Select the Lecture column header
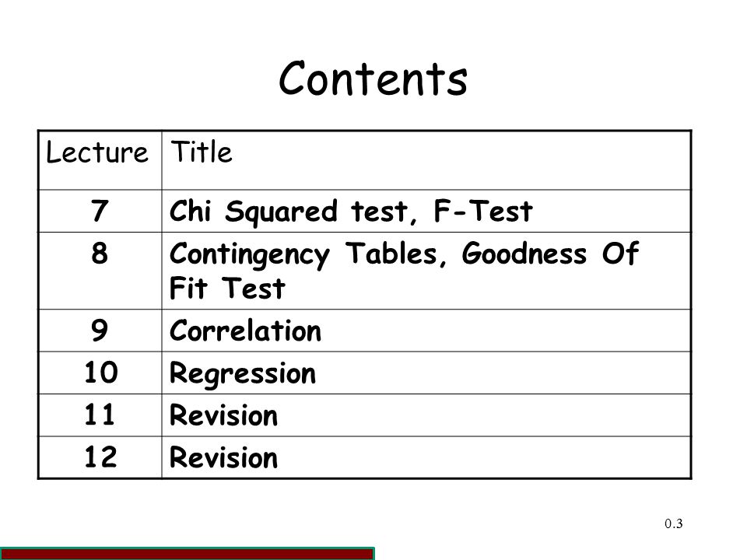Image resolution: width=747 pixels, height=560 pixels. pos(97,152)
